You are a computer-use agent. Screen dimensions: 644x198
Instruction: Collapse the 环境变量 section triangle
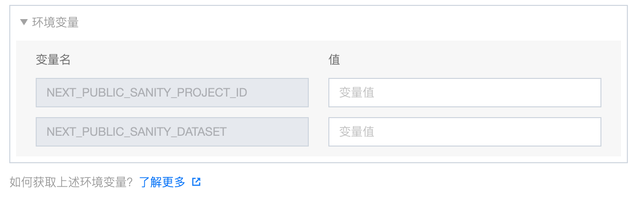pyautogui.click(x=24, y=23)
